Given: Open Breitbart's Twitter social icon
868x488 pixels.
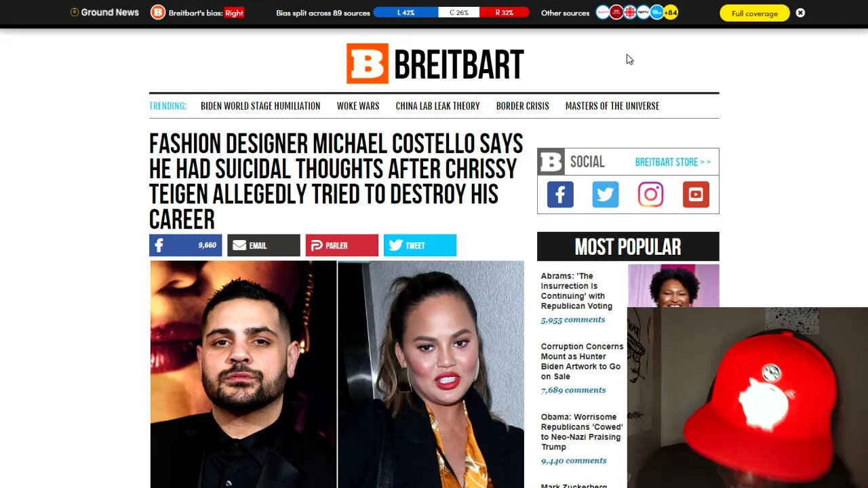Looking at the screenshot, I should coord(605,195).
